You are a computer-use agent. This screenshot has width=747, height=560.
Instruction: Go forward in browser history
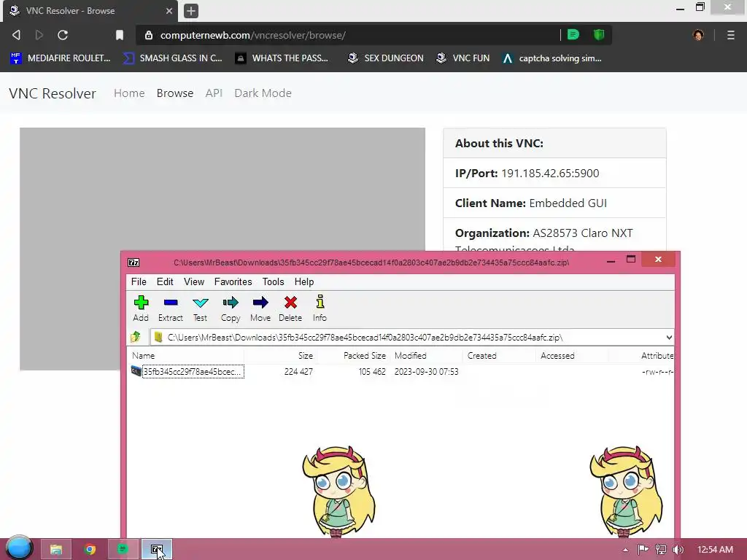39,35
